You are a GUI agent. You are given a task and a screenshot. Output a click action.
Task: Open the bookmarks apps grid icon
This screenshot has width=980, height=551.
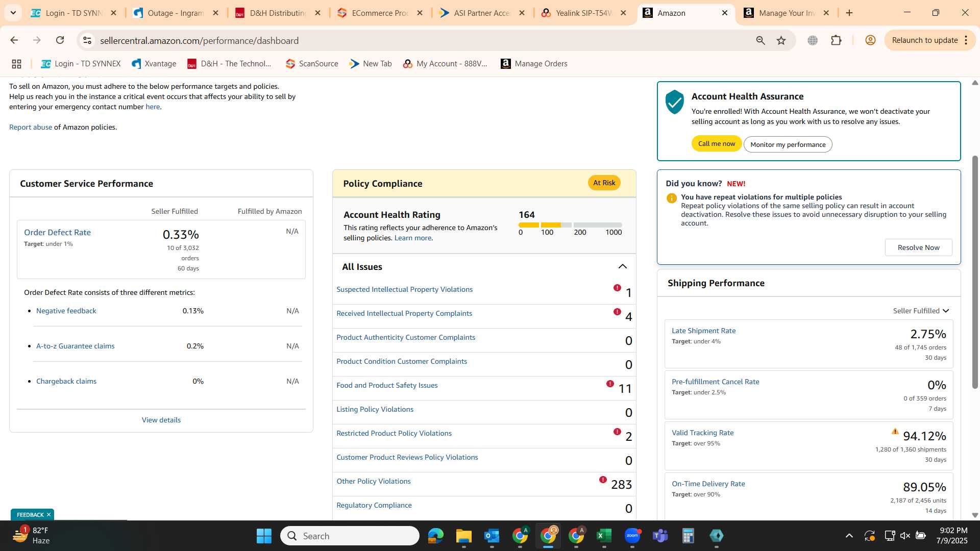tap(16, 64)
